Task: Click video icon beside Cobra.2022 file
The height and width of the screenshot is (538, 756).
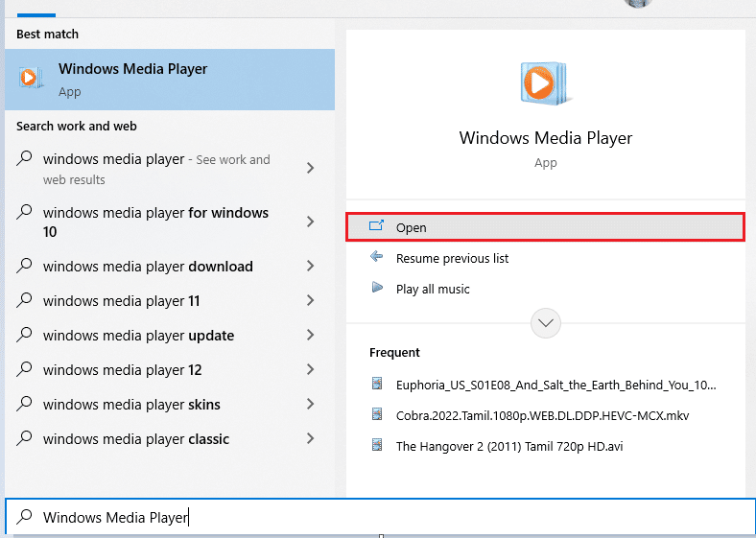Action: click(377, 414)
